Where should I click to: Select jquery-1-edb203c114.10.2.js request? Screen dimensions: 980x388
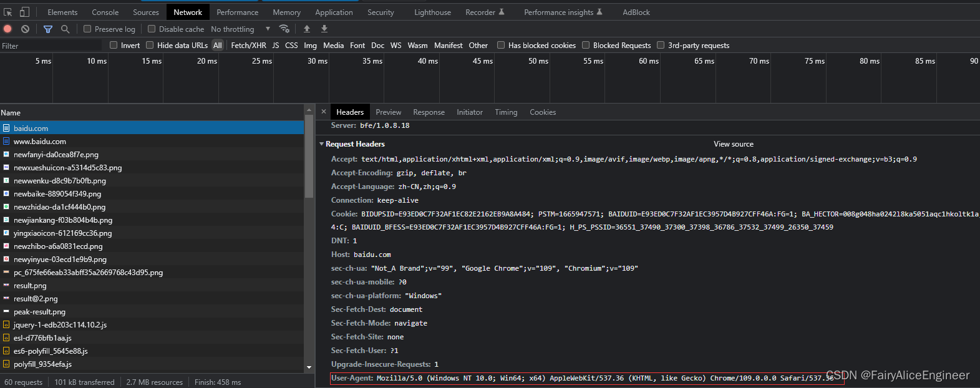click(x=152, y=324)
